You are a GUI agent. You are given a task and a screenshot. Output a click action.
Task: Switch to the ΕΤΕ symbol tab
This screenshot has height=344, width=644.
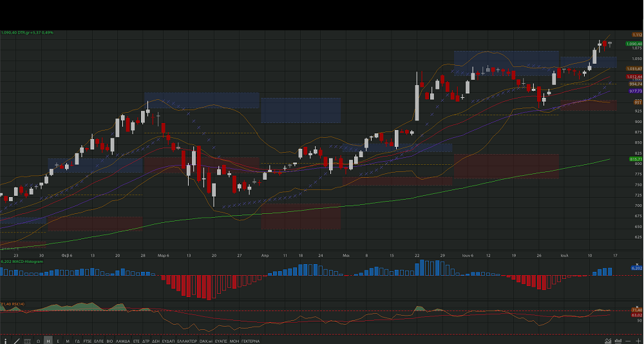(x=137, y=341)
